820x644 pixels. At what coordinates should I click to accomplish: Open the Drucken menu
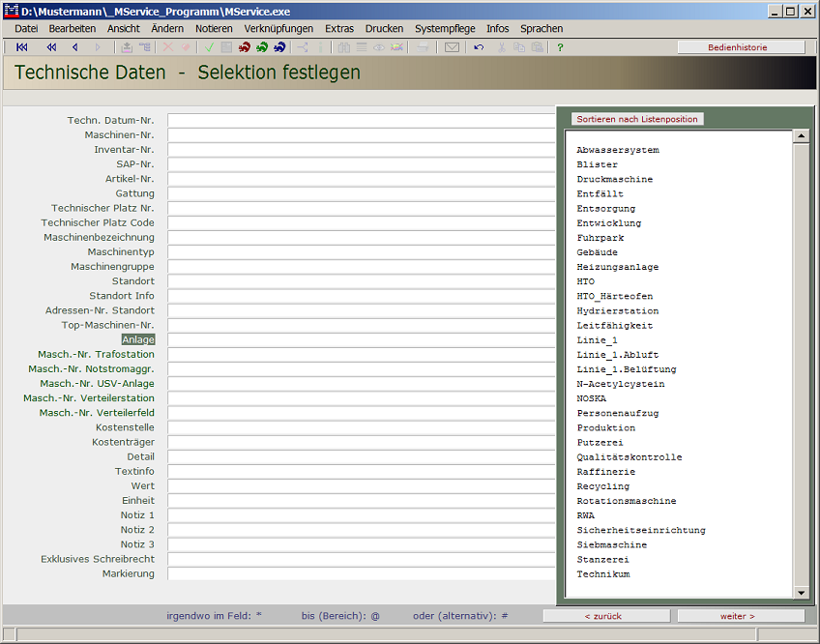[x=384, y=29]
